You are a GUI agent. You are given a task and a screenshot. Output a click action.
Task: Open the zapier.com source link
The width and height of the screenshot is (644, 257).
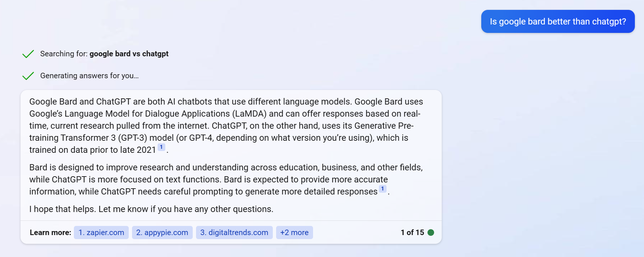click(101, 233)
